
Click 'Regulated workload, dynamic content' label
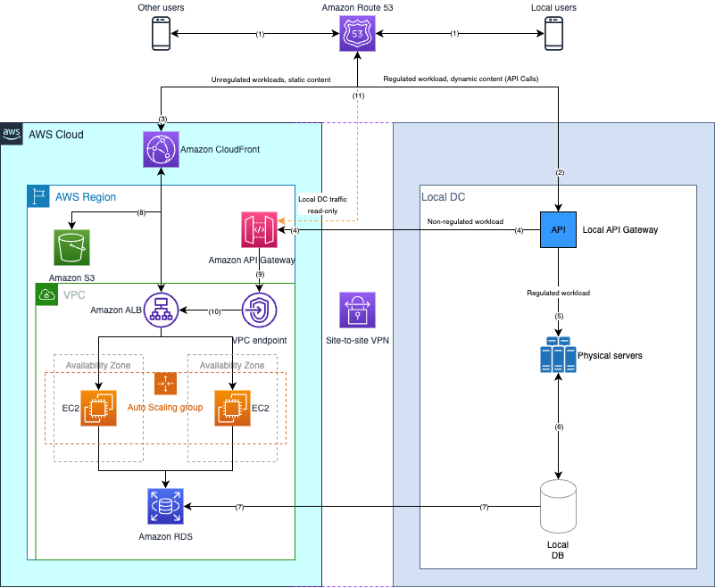pos(461,79)
